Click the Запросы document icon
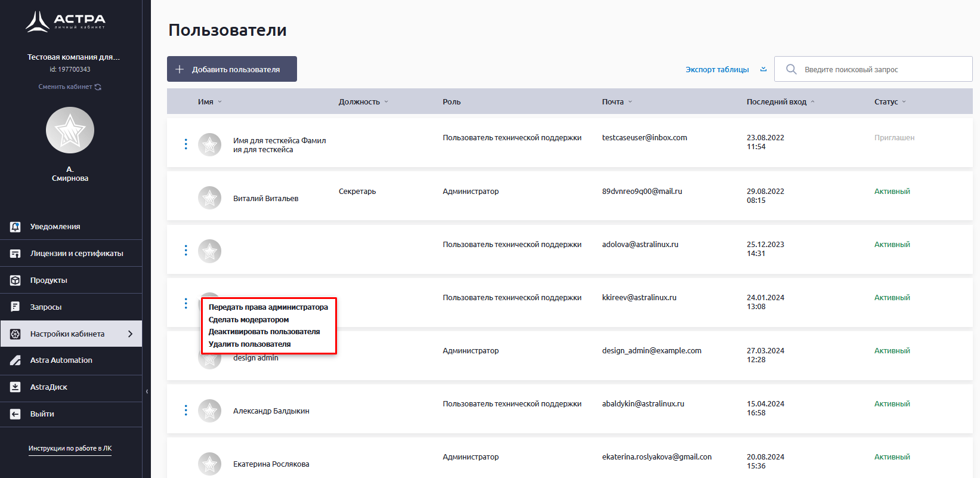This screenshot has height=478, width=980. (x=16, y=307)
